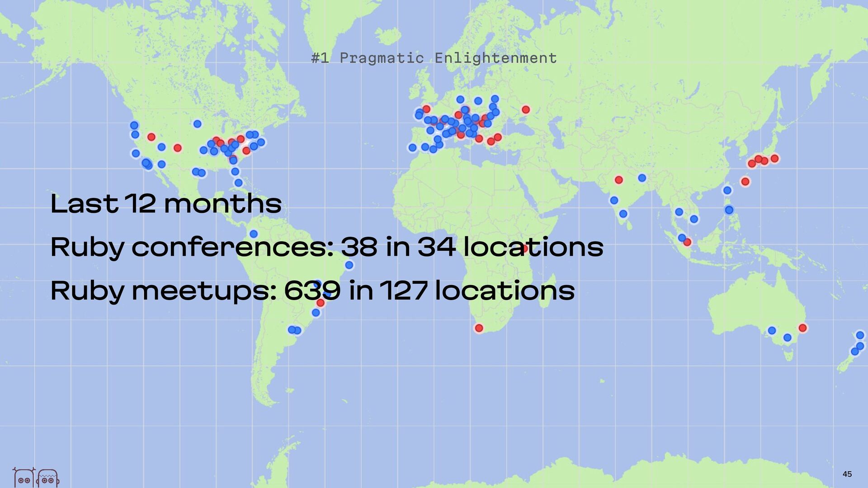Image resolution: width=868 pixels, height=488 pixels.
Task: Select the blue marker at India's southern tip
Action: [623, 214]
